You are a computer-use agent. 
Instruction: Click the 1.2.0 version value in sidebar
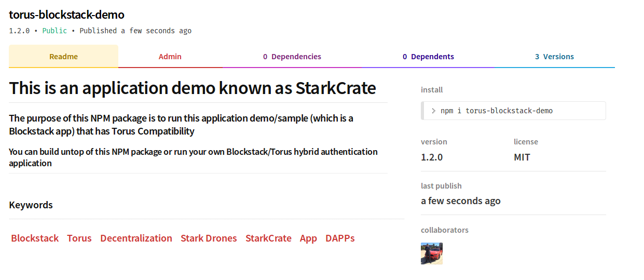click(432, 157)
